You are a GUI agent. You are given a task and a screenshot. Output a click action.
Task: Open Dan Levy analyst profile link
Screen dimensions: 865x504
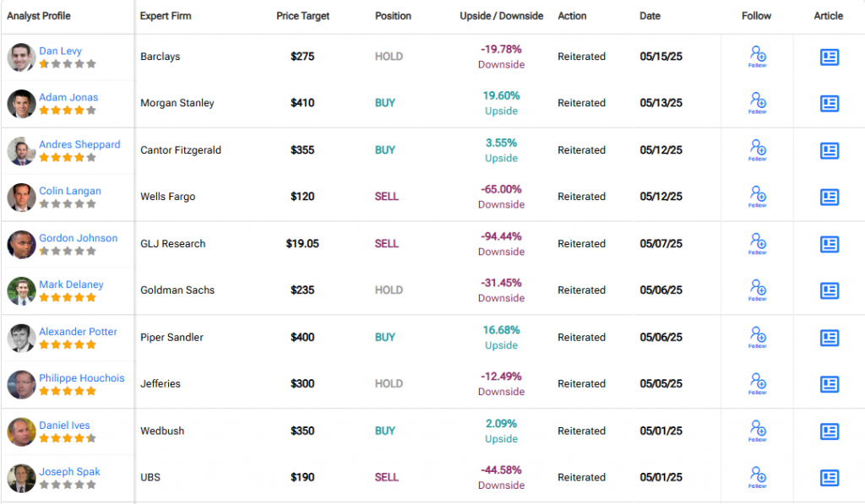pos(60,51)
